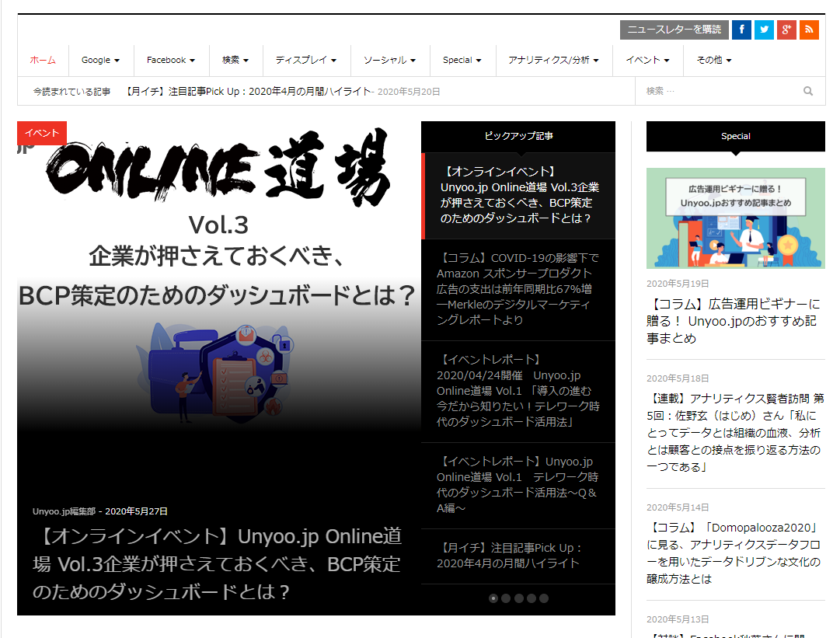
Task: Click the Special sidebar section header
Action: (x=736, y=136)
